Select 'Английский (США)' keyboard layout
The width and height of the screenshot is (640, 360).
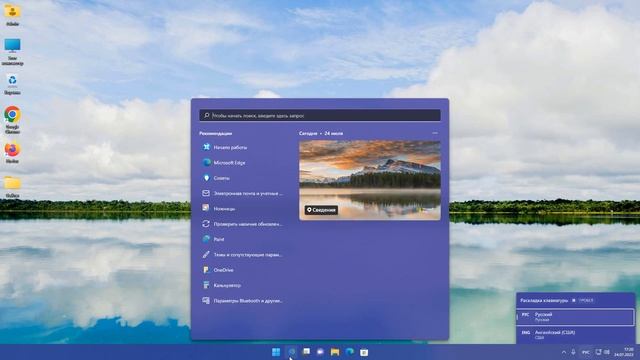click(575, 335)
